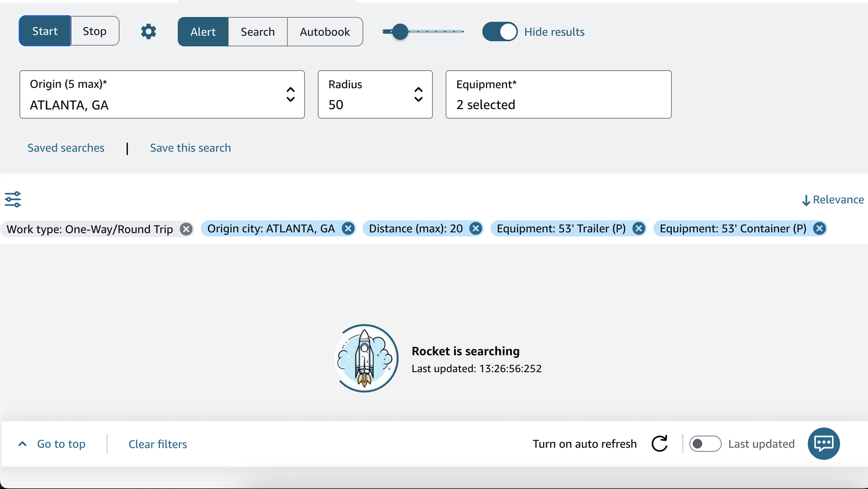This screenshot has width=868, height=489.
Task: Click the Go to top chevron icon
Action: (x=22, y=444)
